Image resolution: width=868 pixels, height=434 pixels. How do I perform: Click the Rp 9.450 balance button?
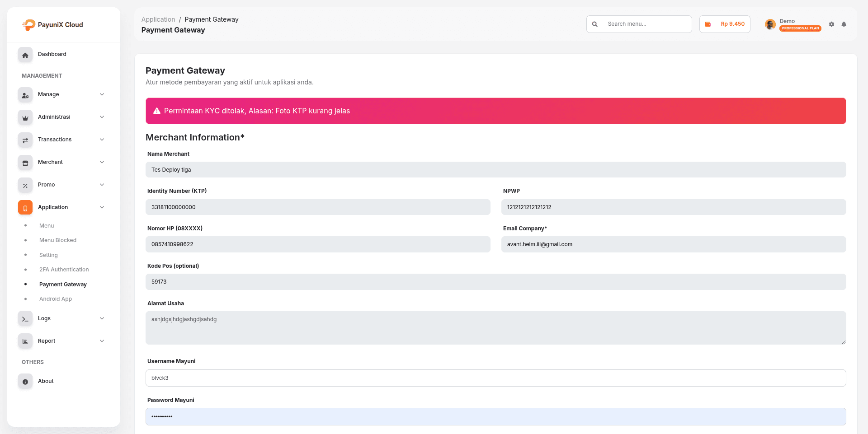coord(725,24)
